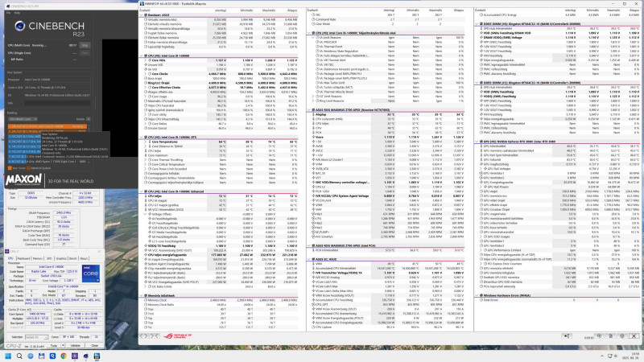Switch to the Memory tab in CPU-Z
This screenshot has width=644, height=362.
coord(37,258)
